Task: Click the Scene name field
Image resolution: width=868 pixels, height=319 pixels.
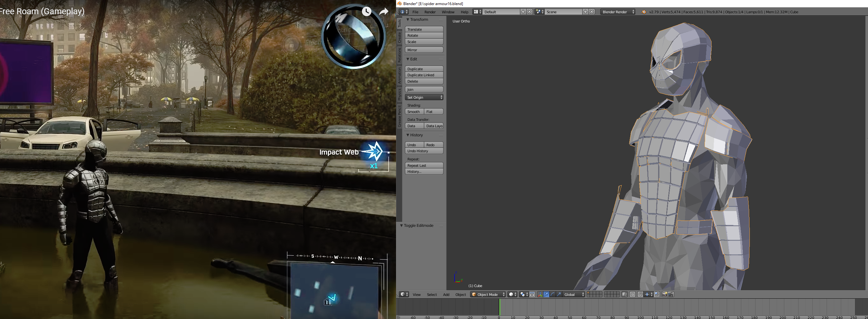Action: [563, 12]
